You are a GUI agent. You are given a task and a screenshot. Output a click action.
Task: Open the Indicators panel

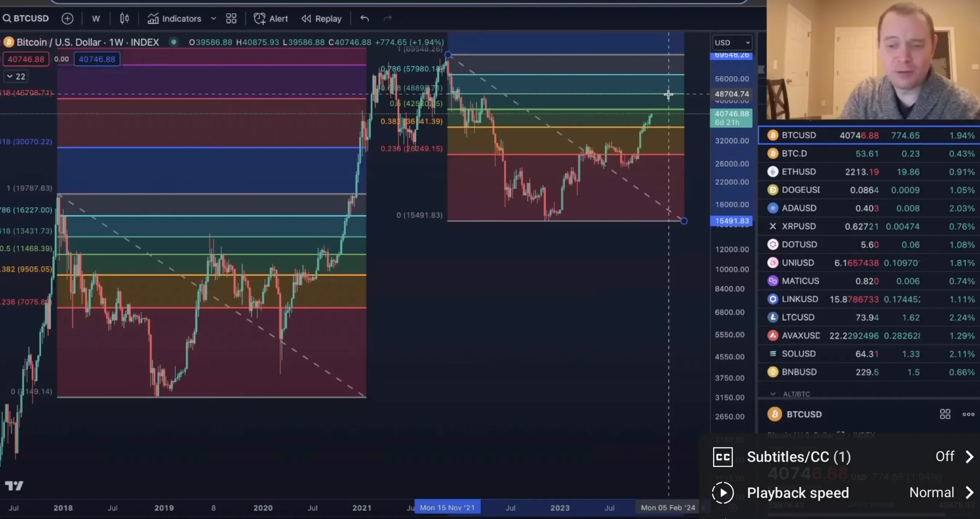tap(175, 18)
